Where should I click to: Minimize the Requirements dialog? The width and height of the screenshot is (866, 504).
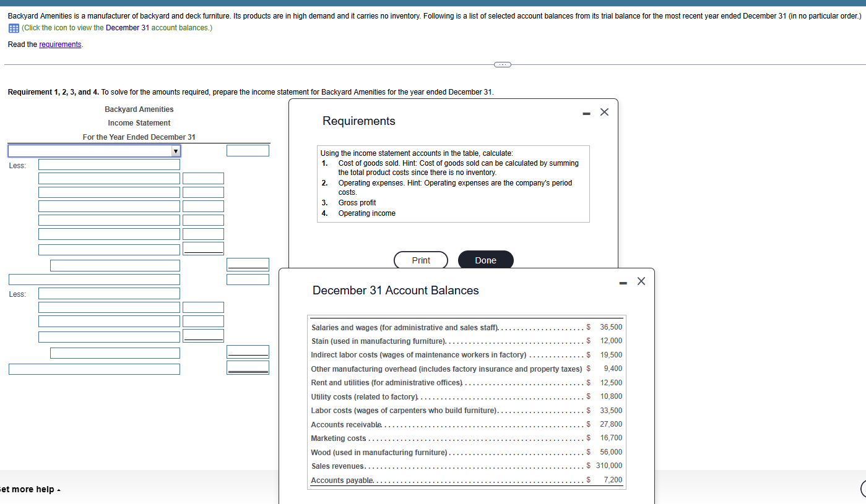pos(585,113)
